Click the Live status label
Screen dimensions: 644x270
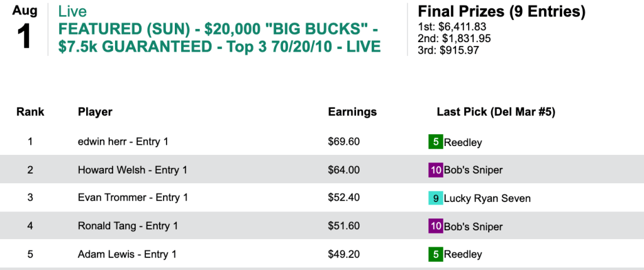72,11
